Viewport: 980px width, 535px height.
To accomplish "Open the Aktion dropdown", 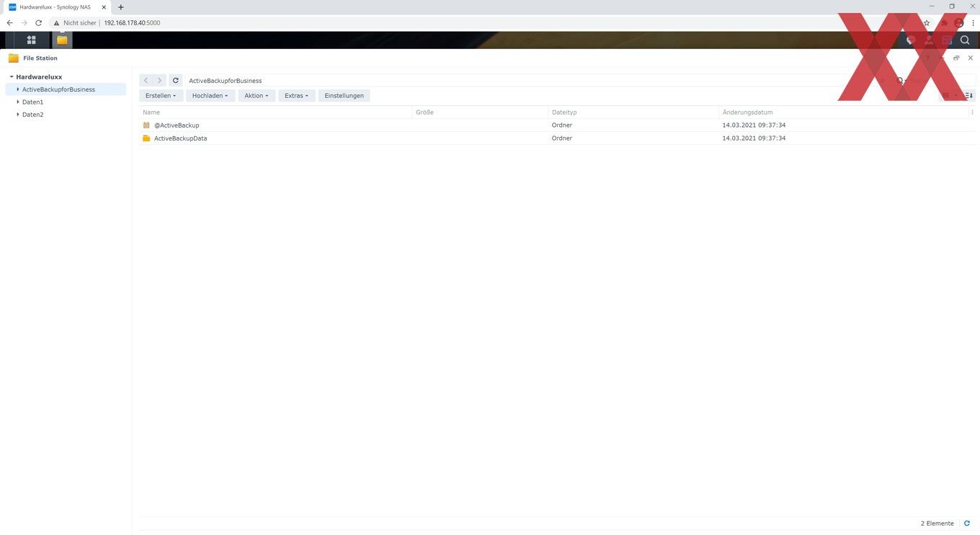I will (x=257, y=95).
